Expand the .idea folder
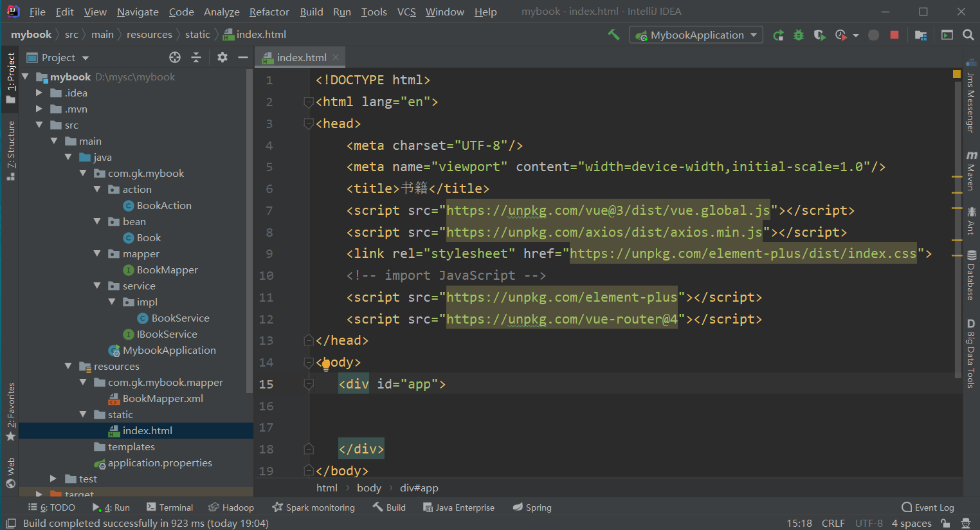Image resolution: width=980 pixels, height=530 pixels. (x=40, y=93)
